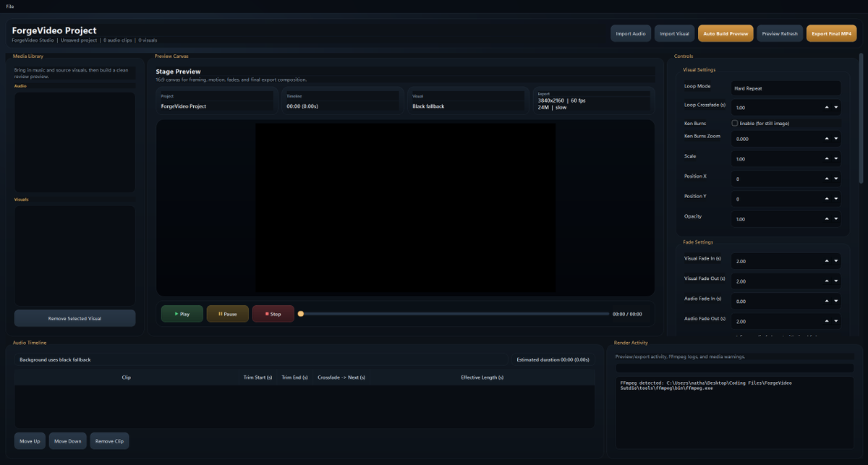Decrease Loop Crossfade value with down arrow

(836, 108)
